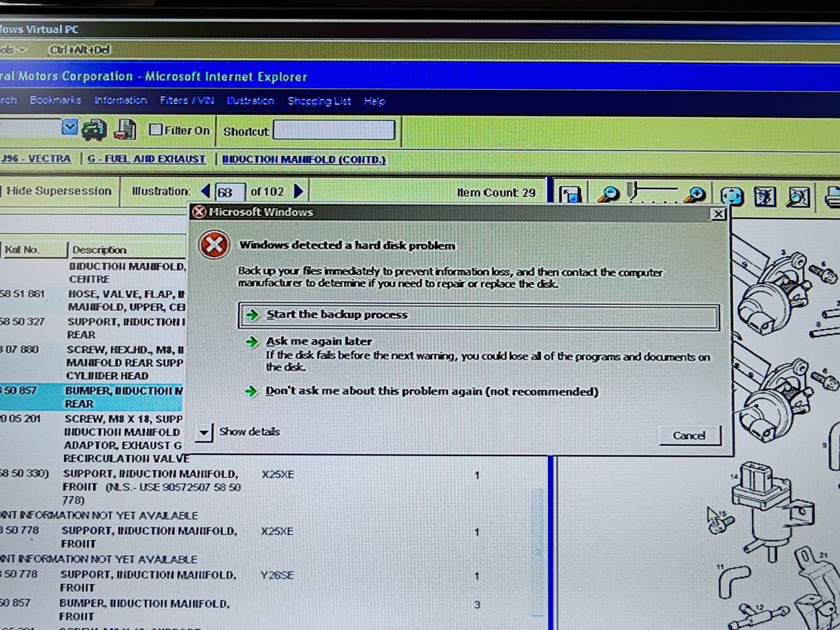The width and height of the screenshot is (840, 630).
Task: Click Cancel in the disk warning dialog
Action: coord(689,435)
